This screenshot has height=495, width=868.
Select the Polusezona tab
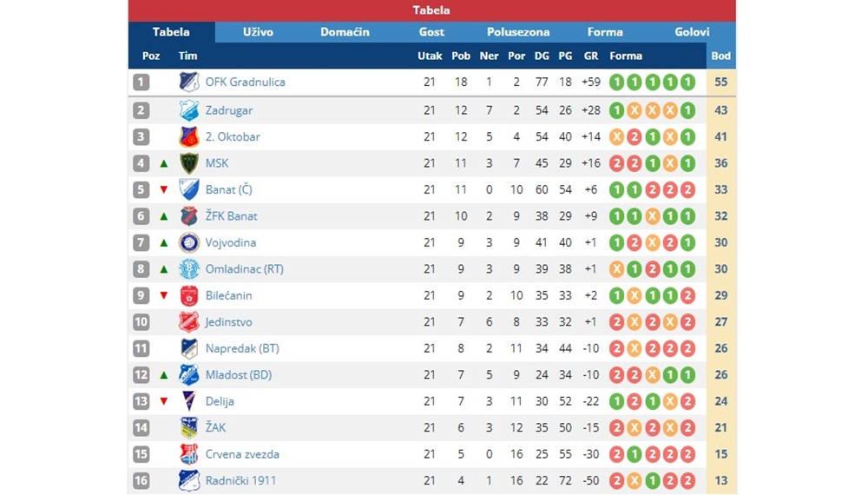pos(518,32)
